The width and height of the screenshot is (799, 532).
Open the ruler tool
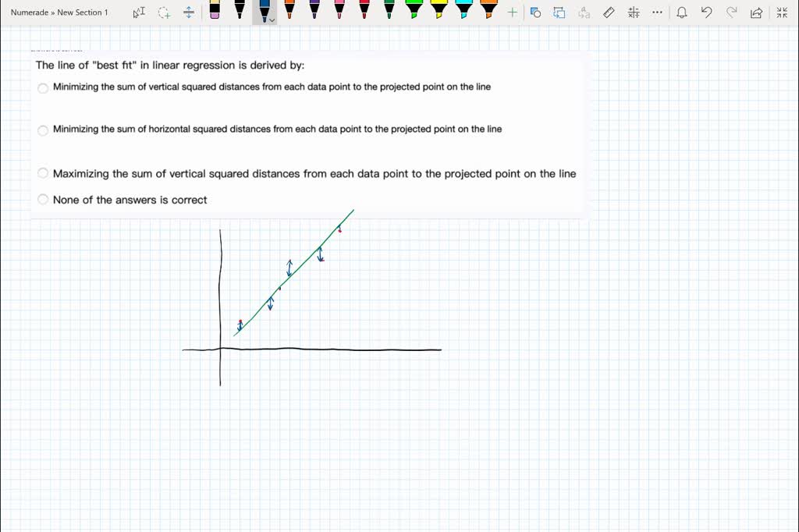608,12
